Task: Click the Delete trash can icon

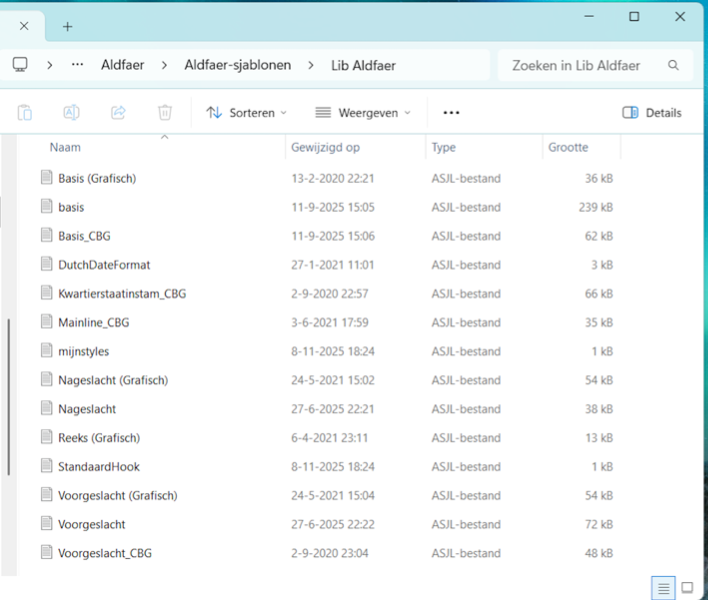Action: coord(165,113)
